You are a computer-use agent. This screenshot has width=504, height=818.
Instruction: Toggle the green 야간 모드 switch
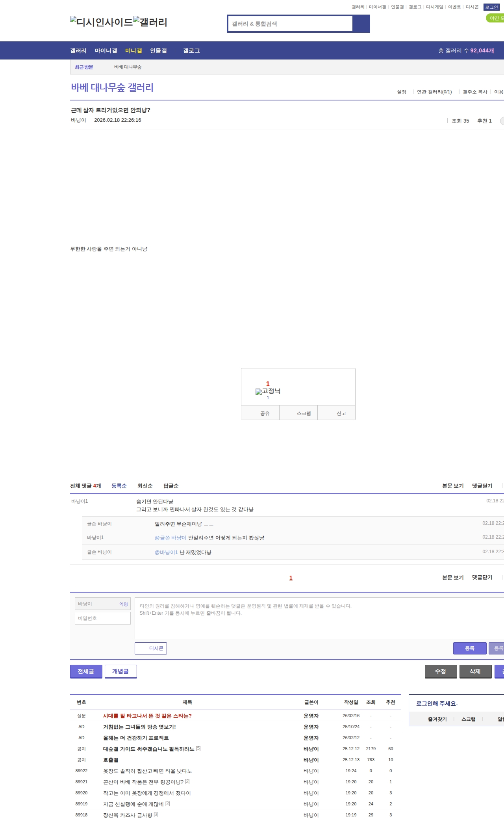[x=495, y=18]
